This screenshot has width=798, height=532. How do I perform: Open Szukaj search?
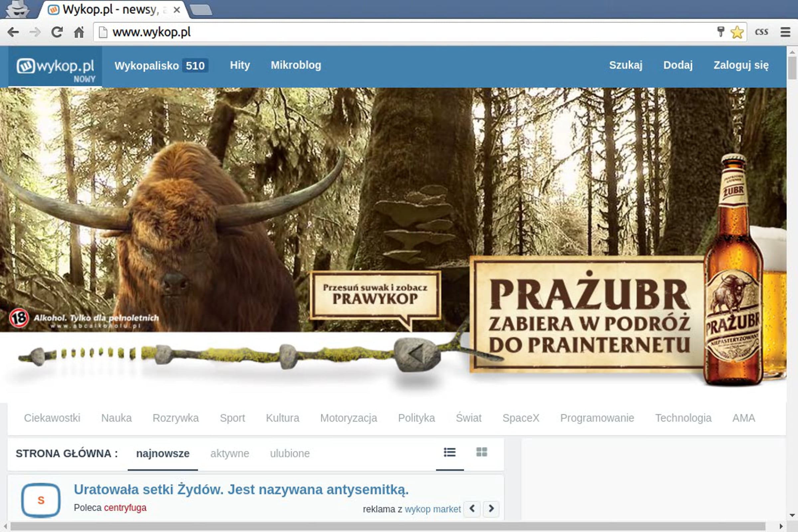tap(626, 65)
